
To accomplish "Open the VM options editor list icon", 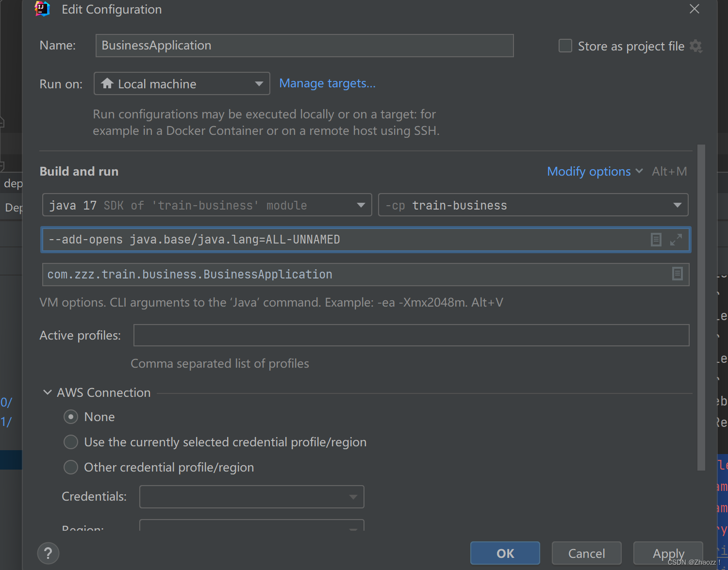I will tap(656, 239).
